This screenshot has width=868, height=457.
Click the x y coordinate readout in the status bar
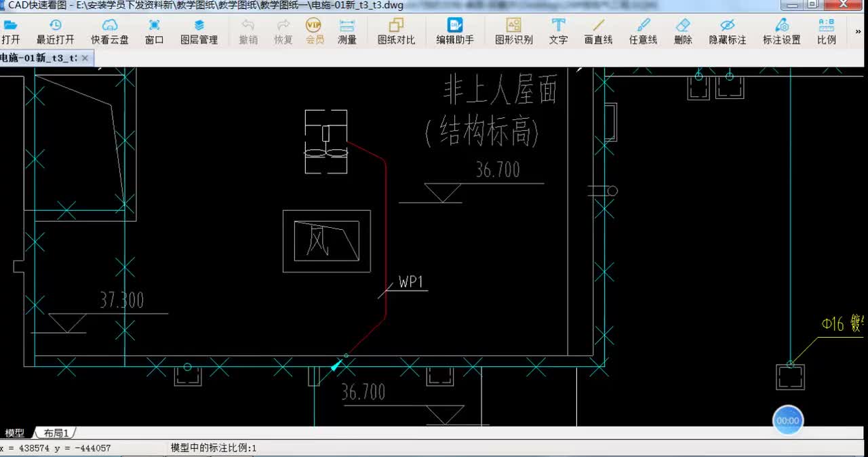(56, 448)
